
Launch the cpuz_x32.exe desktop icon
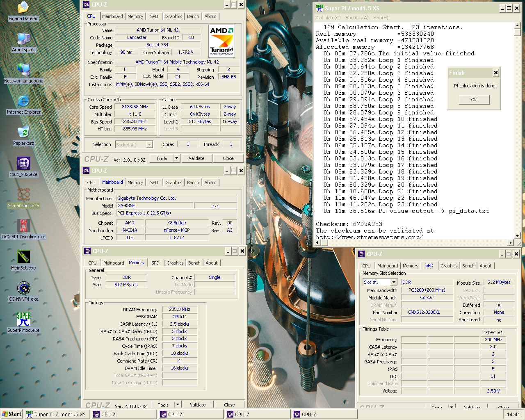(x=23, y=163)
